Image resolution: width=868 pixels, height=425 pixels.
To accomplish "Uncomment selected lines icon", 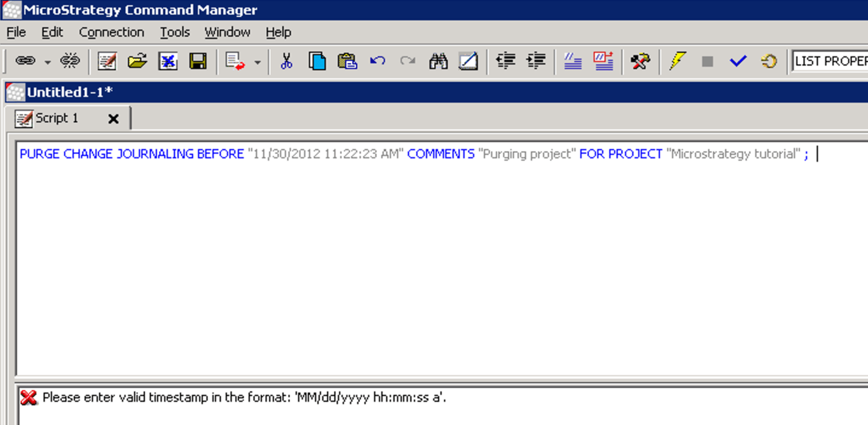I will point(603,61).
